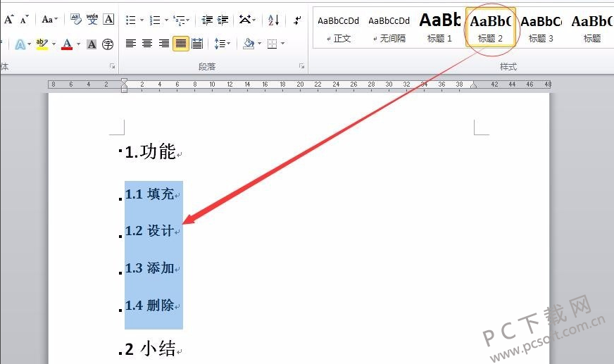
Task: Open the Paragraph (段落) dialog launcher
Action: pos(302,67)
